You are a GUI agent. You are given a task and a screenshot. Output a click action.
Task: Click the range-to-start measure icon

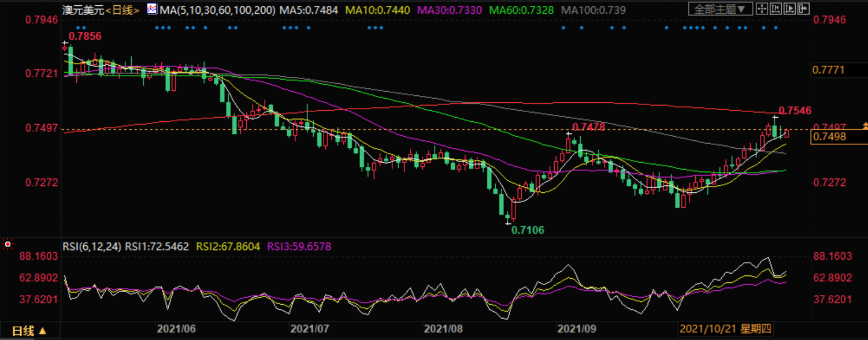(776, 9)
